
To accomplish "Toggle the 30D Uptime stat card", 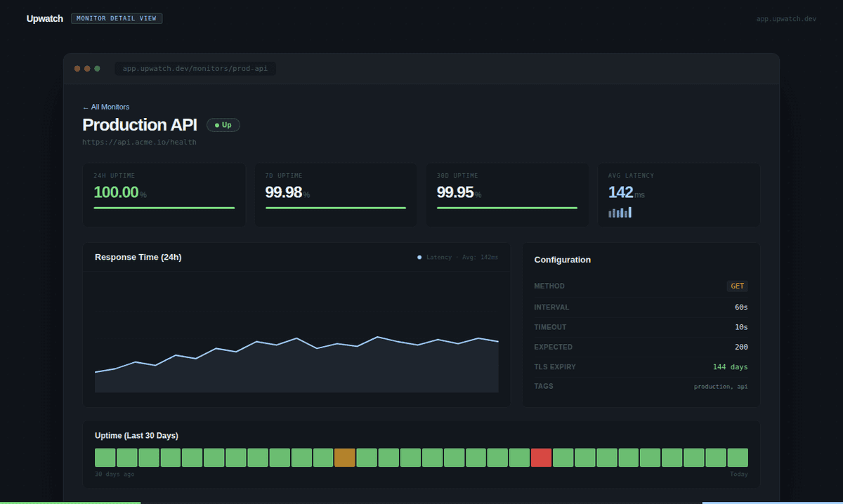I will [507, 194].
